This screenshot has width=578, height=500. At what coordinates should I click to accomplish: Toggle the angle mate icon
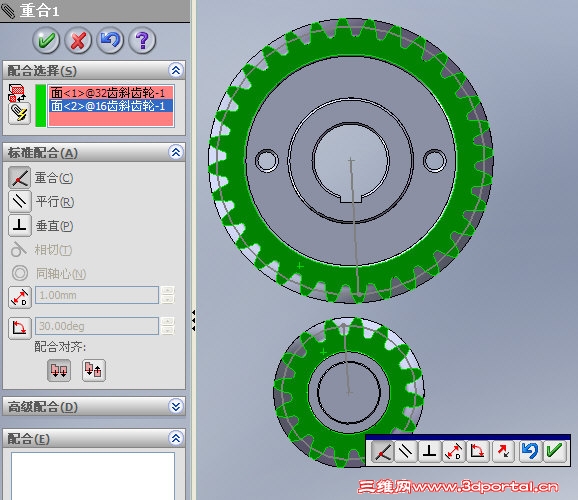pyautogui.click(x=20, y=328)
